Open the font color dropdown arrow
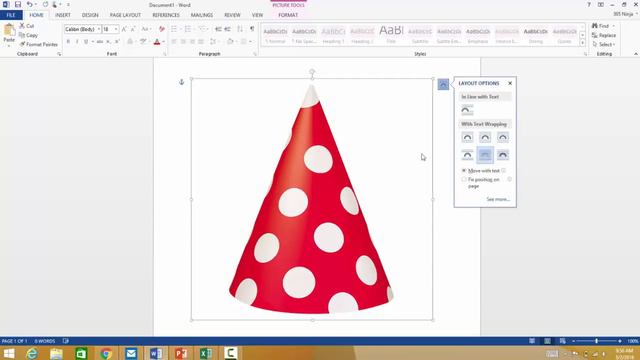Image resolution: width=640 pixels, height=360 pixels. pos(163,42)
